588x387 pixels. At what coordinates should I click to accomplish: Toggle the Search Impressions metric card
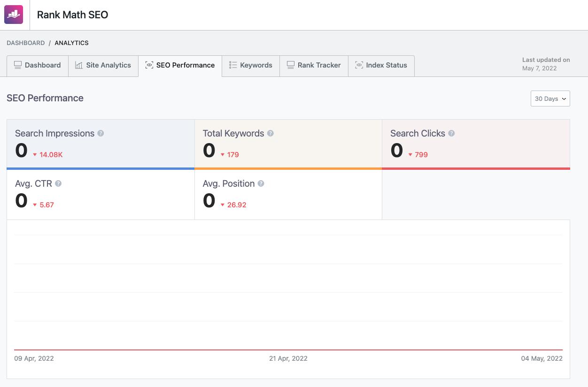[x=101, y=144]
